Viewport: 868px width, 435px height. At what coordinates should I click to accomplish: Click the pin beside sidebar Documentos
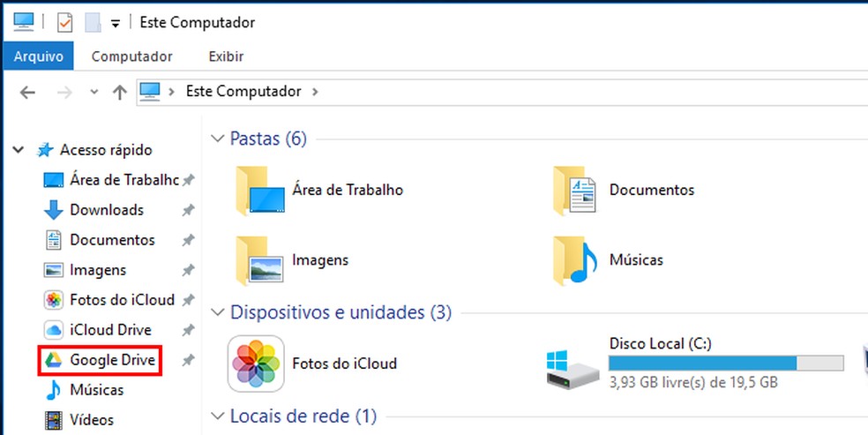point(188,240)
